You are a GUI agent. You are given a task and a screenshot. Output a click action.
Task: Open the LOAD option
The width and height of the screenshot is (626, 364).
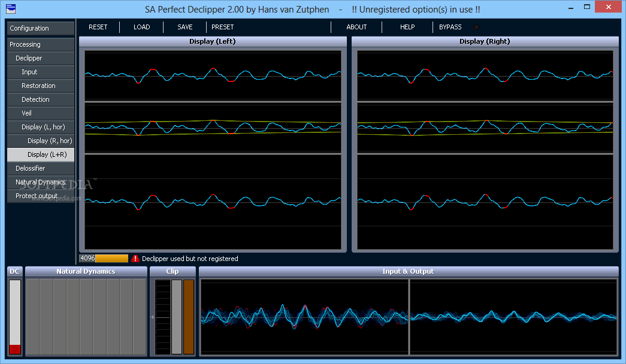142,27
